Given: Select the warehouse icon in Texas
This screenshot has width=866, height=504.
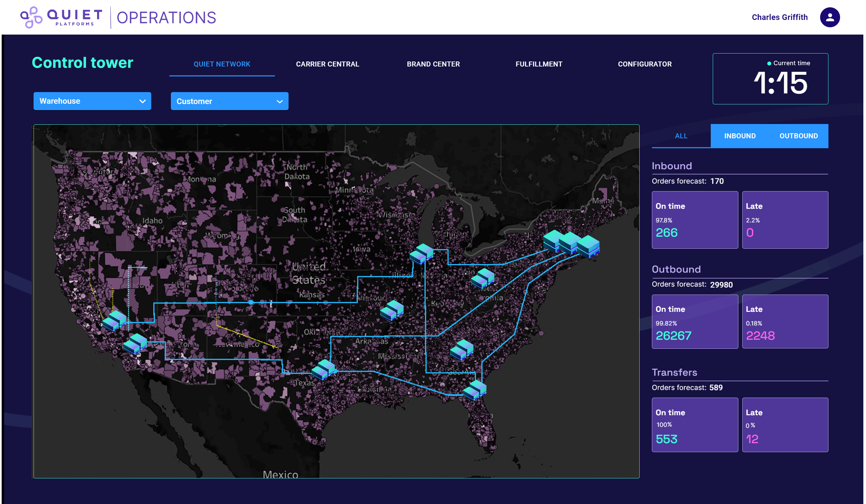Looking at the screenshot, I should tap(323, 369).
